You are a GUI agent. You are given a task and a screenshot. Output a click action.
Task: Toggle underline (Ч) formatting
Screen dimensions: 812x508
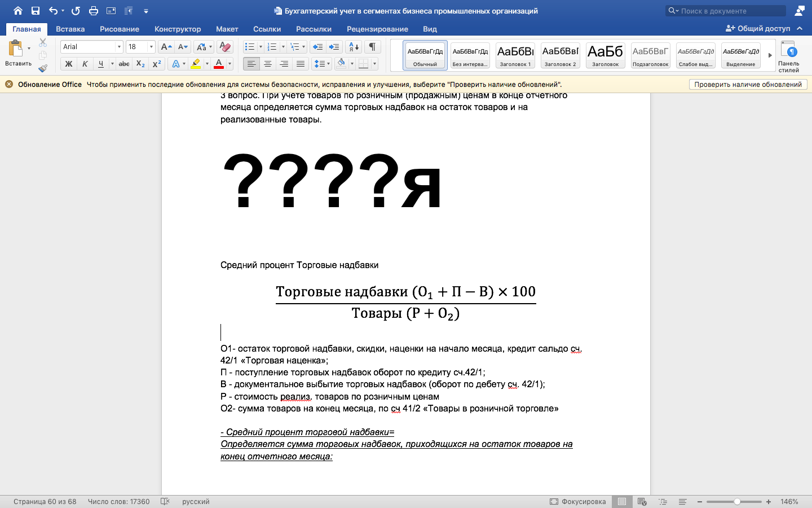[101, 64]
